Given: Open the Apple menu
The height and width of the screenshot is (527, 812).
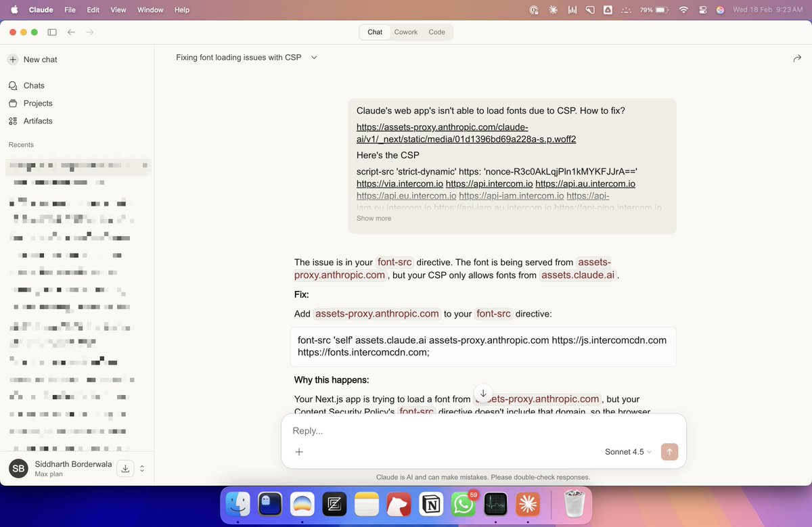Looking at the screenshot, I should tap(14, 10).
